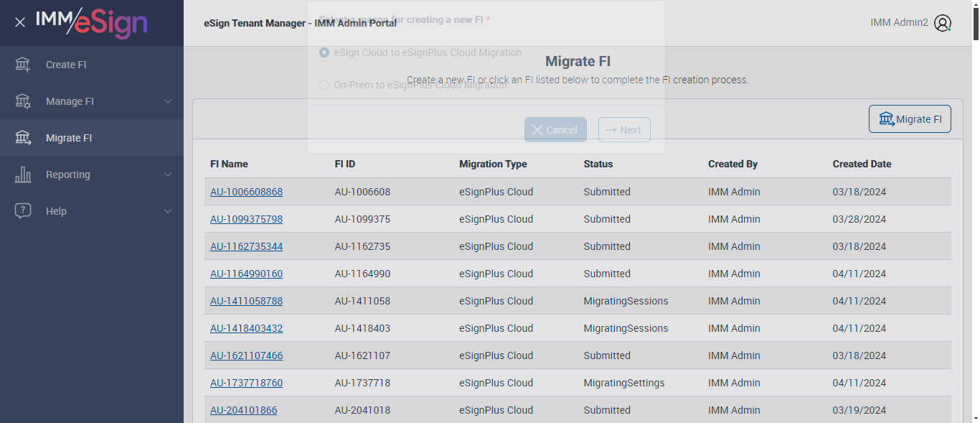Click the Created By column header

[732, 164]
